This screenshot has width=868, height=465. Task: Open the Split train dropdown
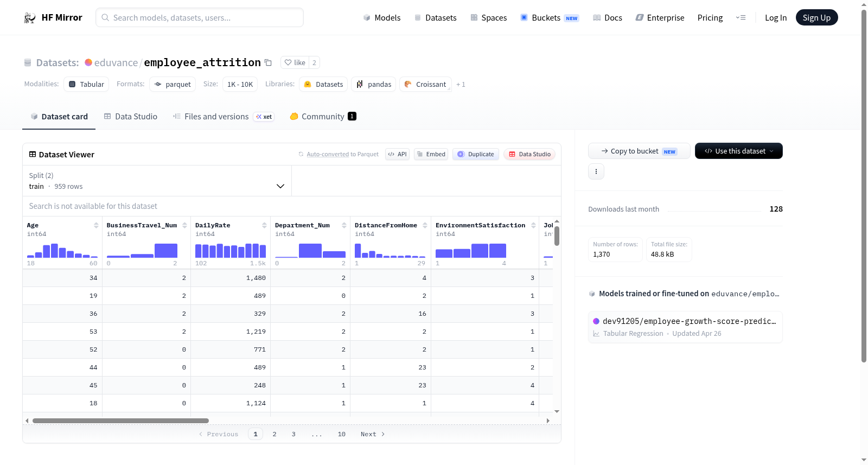(157, 181)
